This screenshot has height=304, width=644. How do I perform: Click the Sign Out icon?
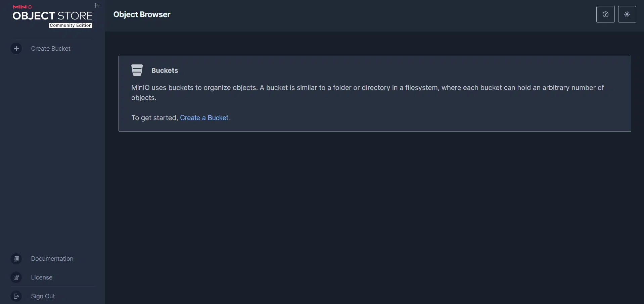16,296
